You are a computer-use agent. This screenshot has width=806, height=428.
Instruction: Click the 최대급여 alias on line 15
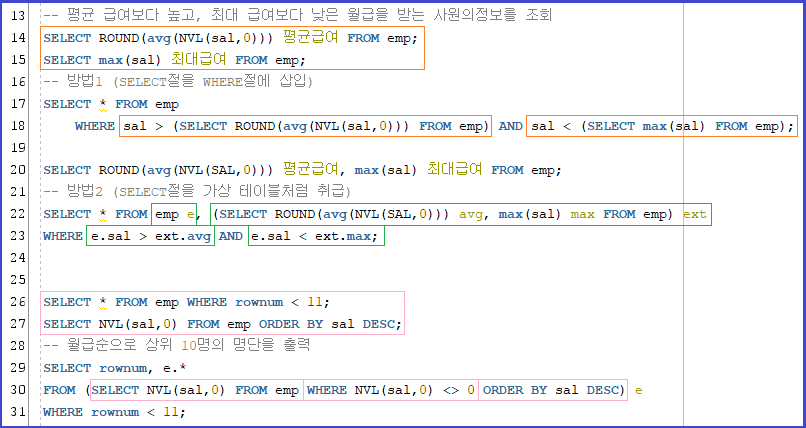click(x=198, y=60)
